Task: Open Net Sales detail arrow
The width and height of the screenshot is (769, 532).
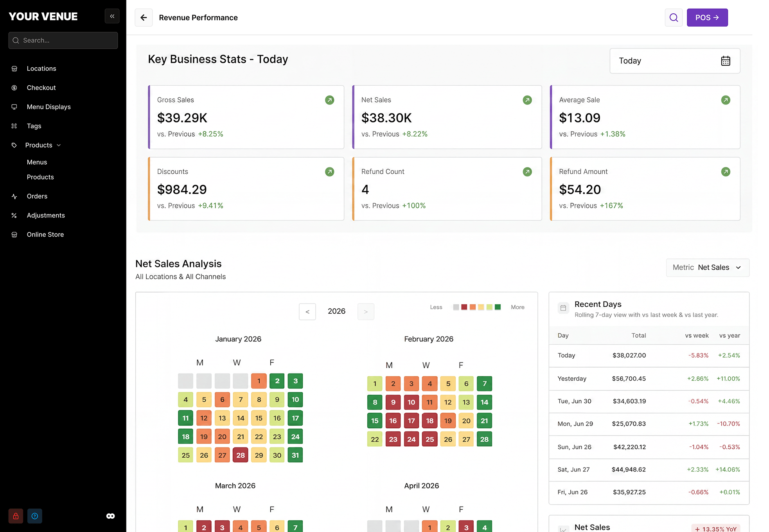Action: [x=527, y=100]
